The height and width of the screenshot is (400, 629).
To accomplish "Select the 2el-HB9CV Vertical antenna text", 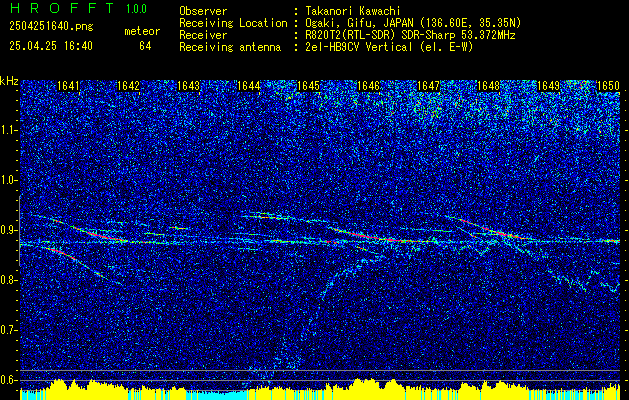I will pyautogui.click(x=388, y=47).
